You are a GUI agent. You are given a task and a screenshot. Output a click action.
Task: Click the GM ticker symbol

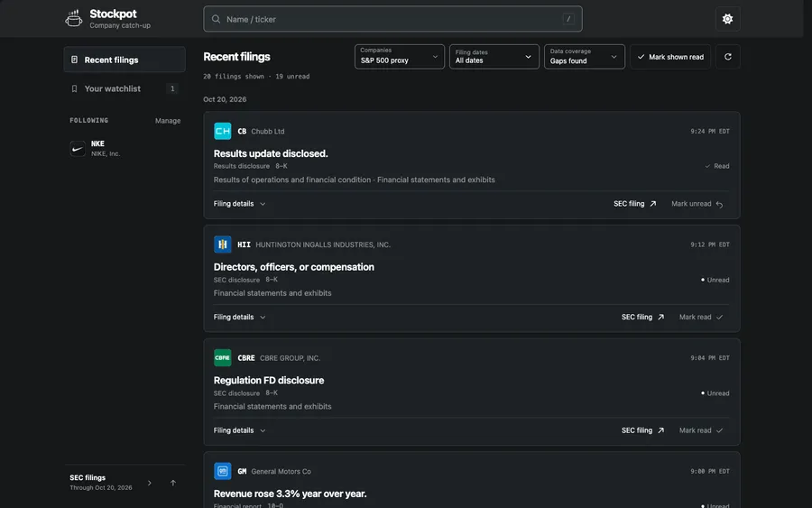pos(242,471)
